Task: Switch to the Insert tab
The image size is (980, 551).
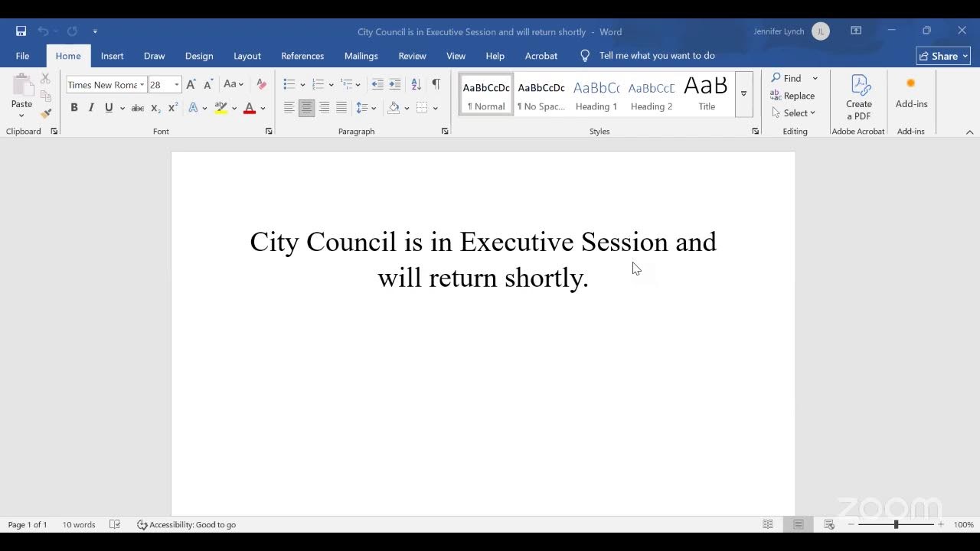Action: [x=112, y=56]
